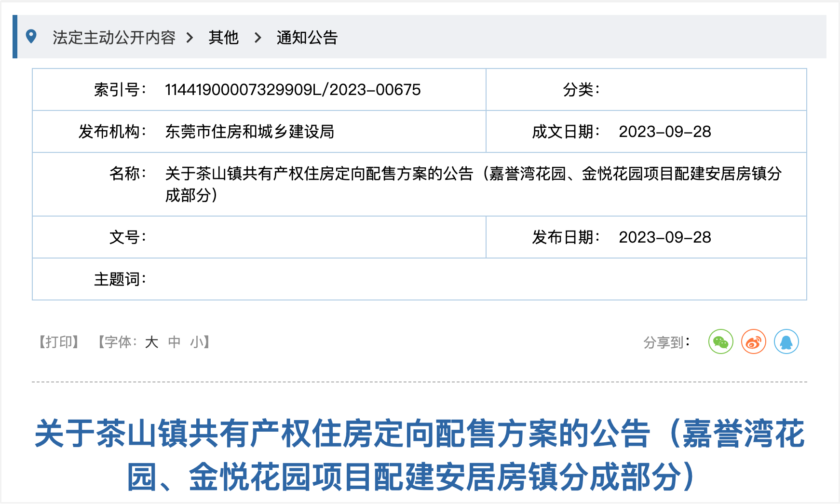Click chevron after 法定主动公开内容
The image size is (840, 504).
tap(190, 37)
